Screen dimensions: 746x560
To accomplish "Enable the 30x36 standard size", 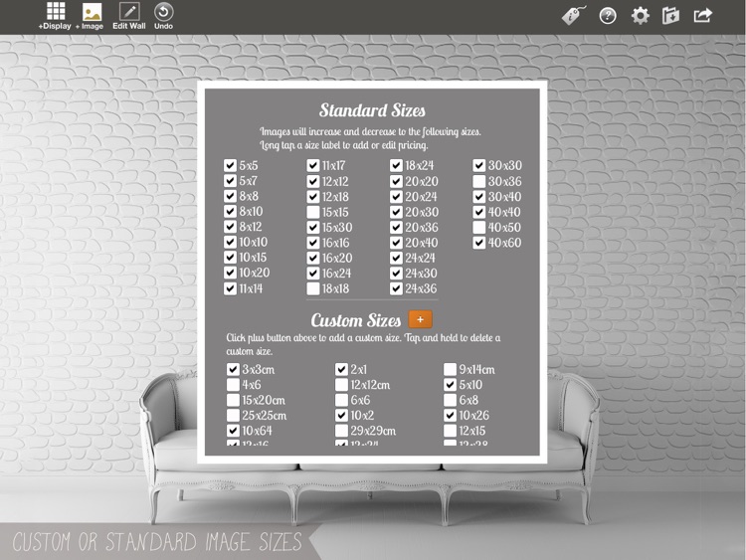I will click(479, 181).
